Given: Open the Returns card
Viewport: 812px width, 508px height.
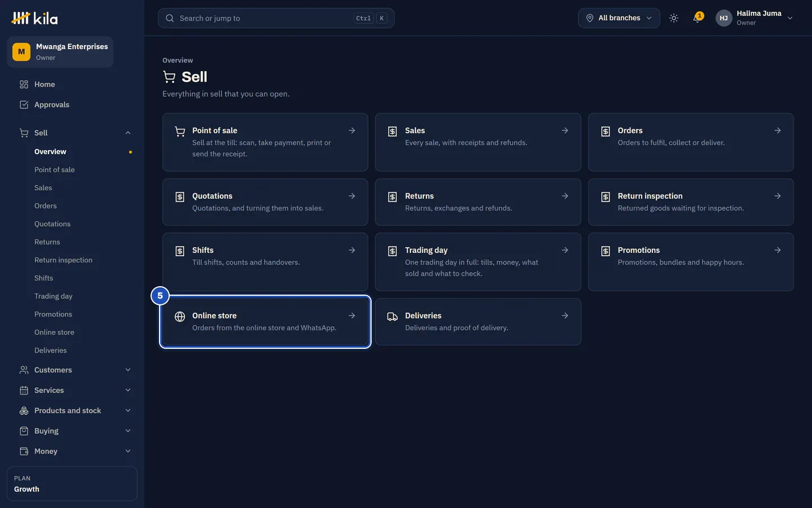Looking at the screenshot, I should tap(478, 202).
